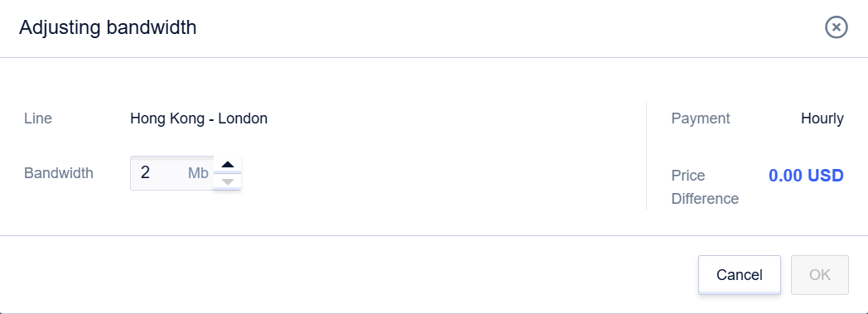The image size is (868, 314).
Task: Select the Hong Kong - London line value
Action: pyautogui.click(x=199, y=118)
